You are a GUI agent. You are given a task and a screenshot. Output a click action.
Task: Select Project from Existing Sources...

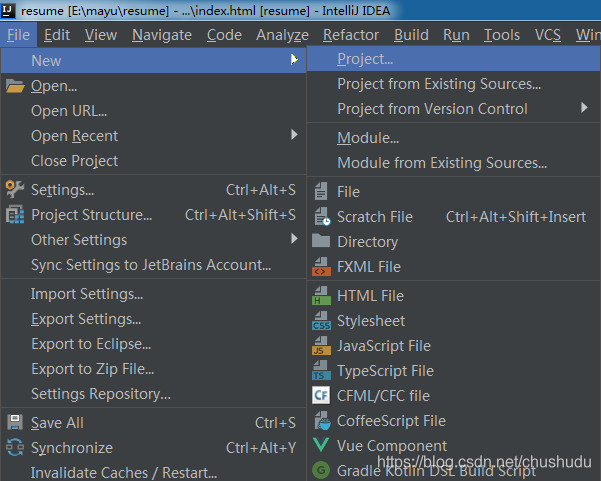pos(453,84)
